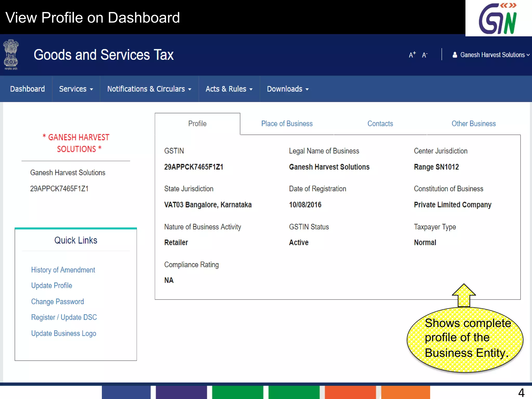Click the Indian national emblem logo
This screenshot has width=532, height=399.
tap(11, 55)
